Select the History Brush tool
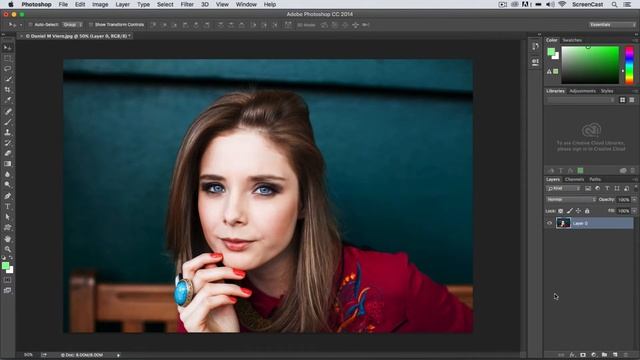This screenshot has width=640, height=360. [x=7, y=143]
